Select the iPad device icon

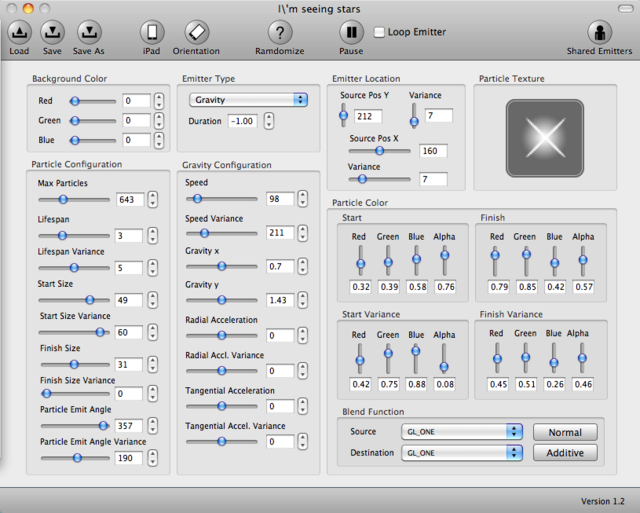pyautogui.click(x=152, y=32)
